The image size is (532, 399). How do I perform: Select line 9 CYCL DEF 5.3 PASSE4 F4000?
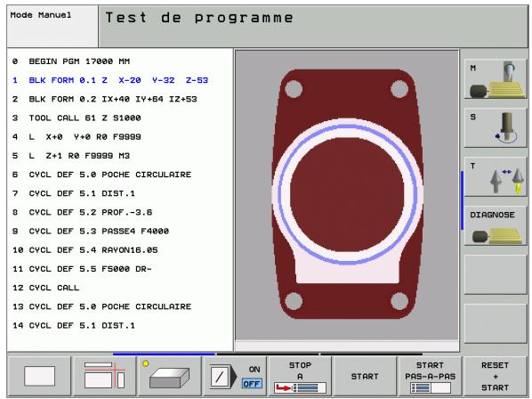click(91, 232)
